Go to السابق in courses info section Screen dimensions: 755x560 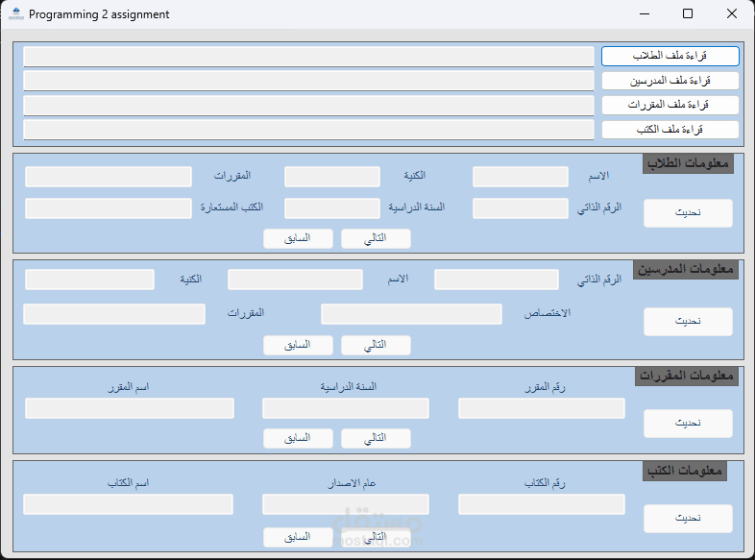[x=298, y=438]
